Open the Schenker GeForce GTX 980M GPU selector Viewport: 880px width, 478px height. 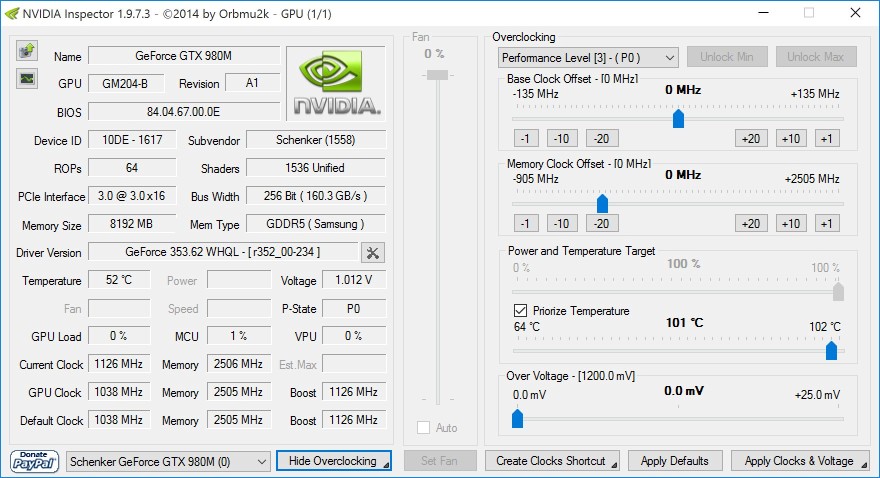(168, 462)
